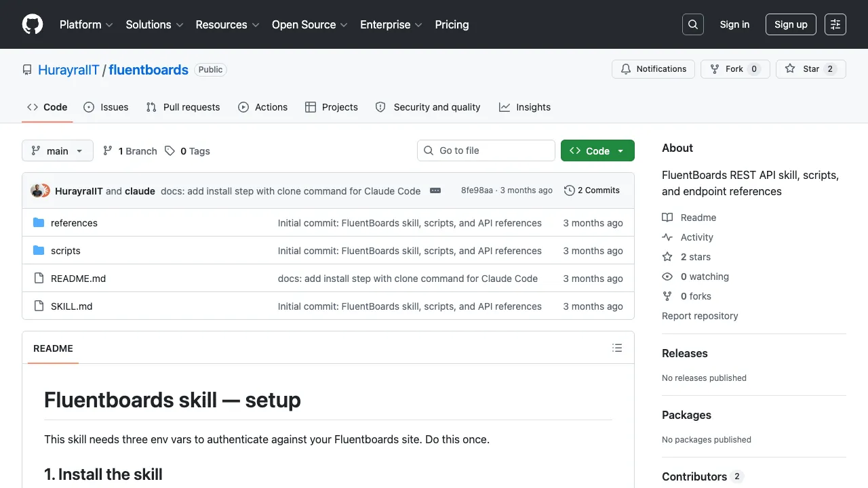This screenshot has height=488, width=868.
Task: Switch to the Issues tab
Action: coord(106,107)
